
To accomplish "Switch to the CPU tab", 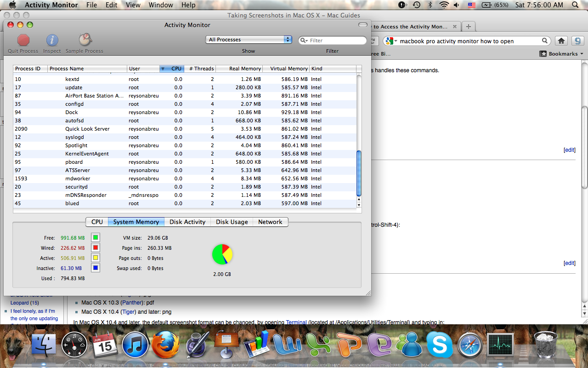I will click(97, 222).
